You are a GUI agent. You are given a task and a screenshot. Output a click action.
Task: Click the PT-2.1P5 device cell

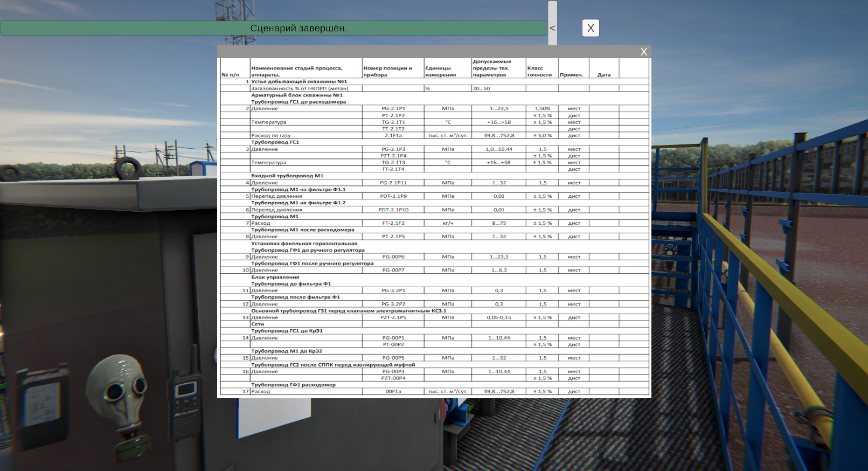[393, 237]
